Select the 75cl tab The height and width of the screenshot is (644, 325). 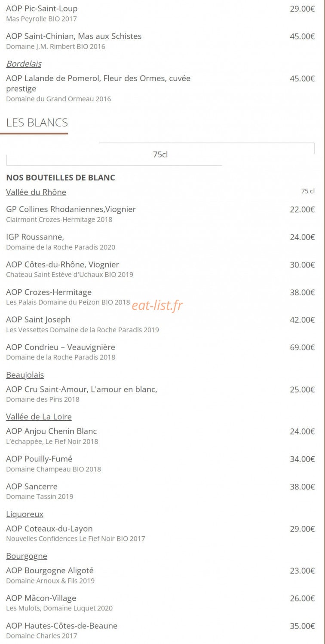pyautogui.click(x=160, y=155)
